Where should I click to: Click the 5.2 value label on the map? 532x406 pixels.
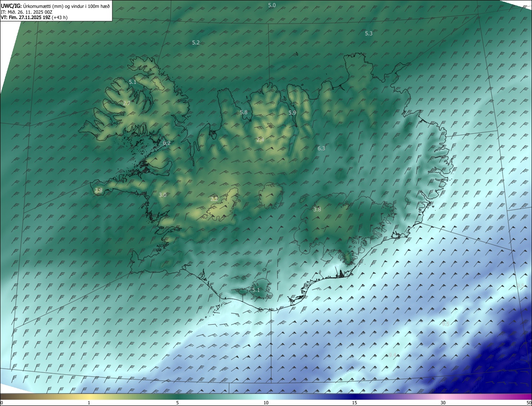pos(196,43)
